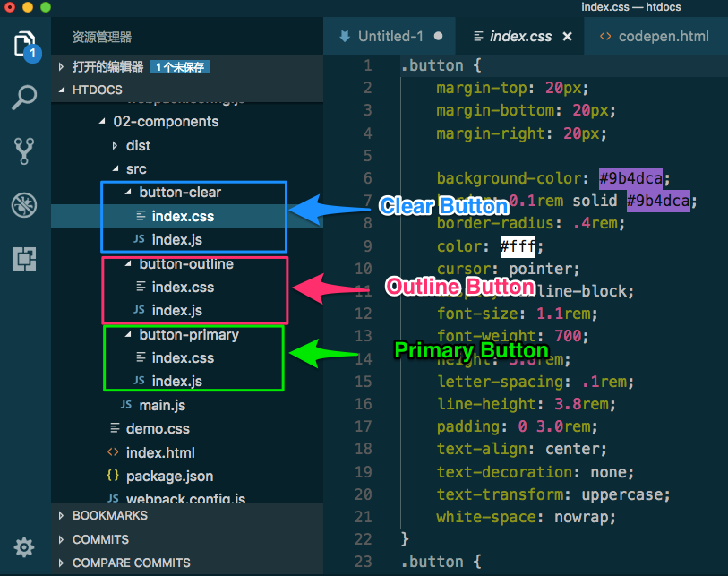Viewport: 728px width, 576px height.
Task: Click HTML icon beside index.html
Action: coord(113,452)
